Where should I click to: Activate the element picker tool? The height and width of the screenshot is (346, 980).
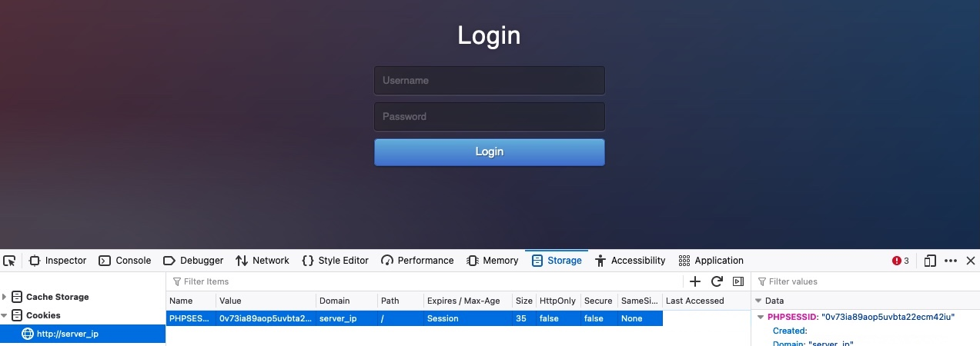[x=9, y=261]
